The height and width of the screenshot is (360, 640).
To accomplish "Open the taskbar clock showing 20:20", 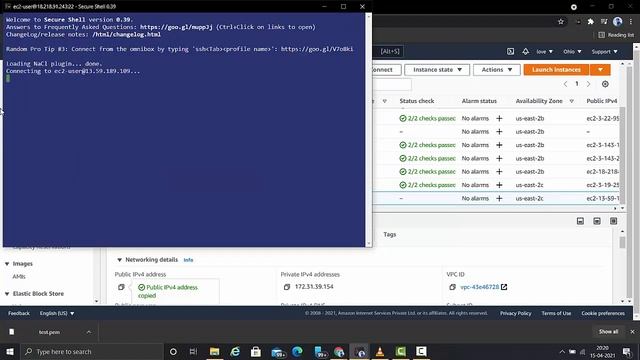I will tap(602, 351).
